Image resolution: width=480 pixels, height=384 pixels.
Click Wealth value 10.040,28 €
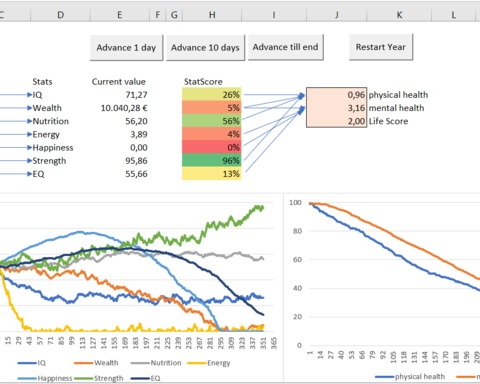coord(124,108)
